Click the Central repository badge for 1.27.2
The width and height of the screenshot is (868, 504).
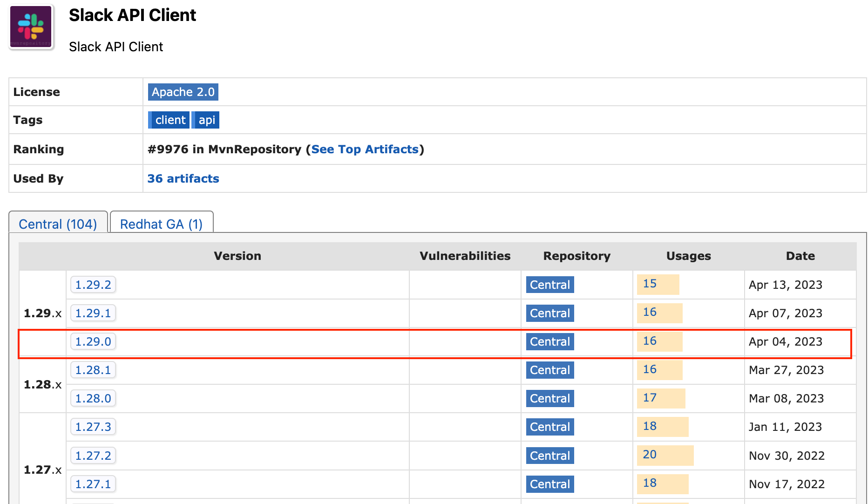tap(550, 456)
